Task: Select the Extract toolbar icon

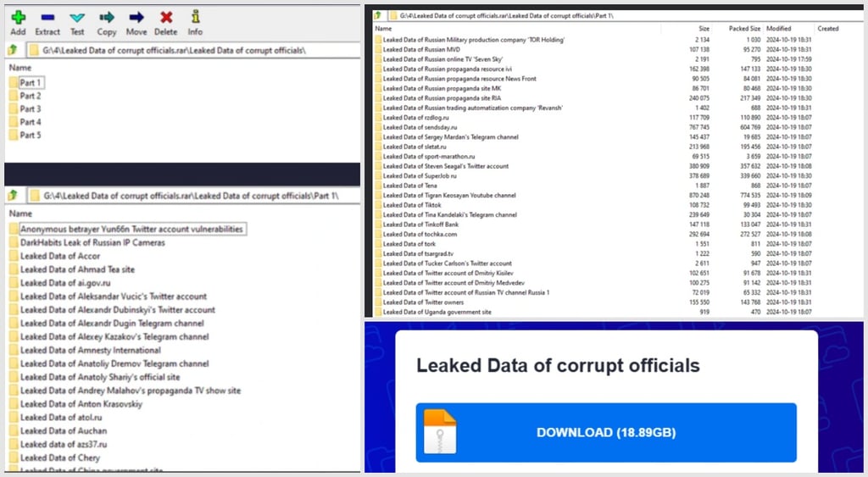Action: (47, 18)
